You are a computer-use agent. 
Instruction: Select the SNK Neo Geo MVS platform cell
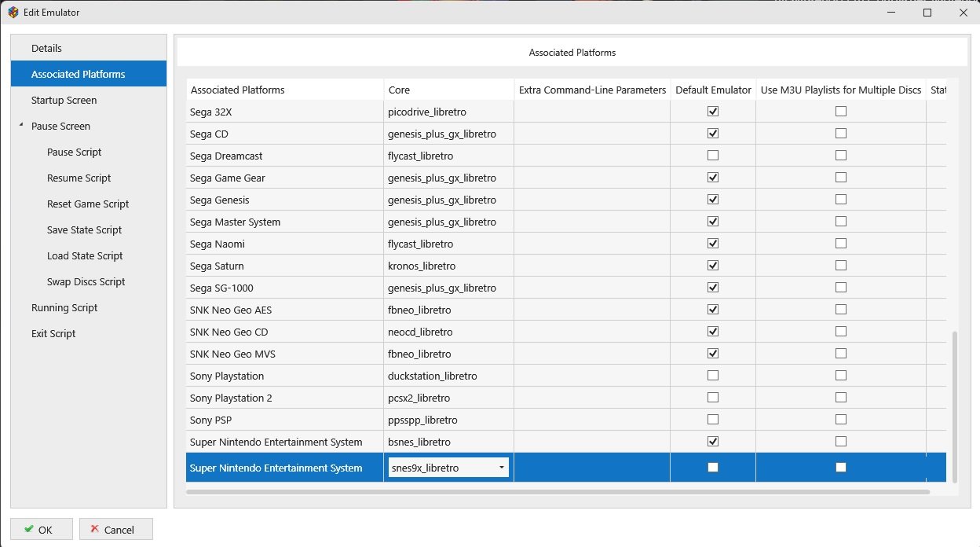pyautogui.click(x=285, y=354)
